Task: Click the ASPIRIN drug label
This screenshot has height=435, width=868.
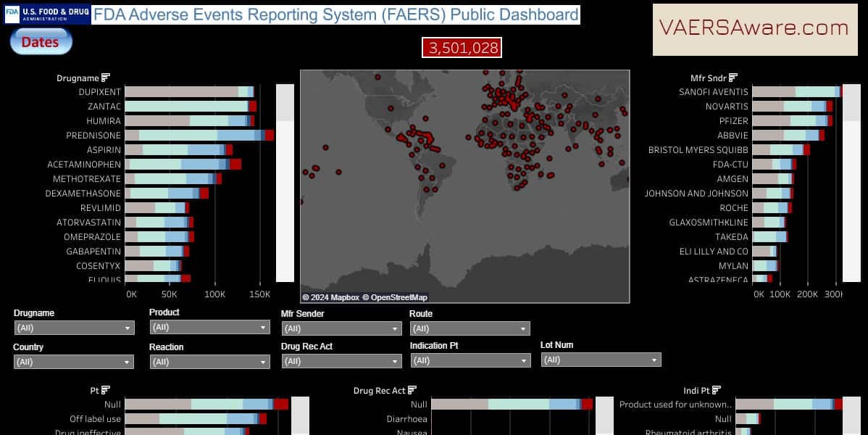Action: (104, 150)
